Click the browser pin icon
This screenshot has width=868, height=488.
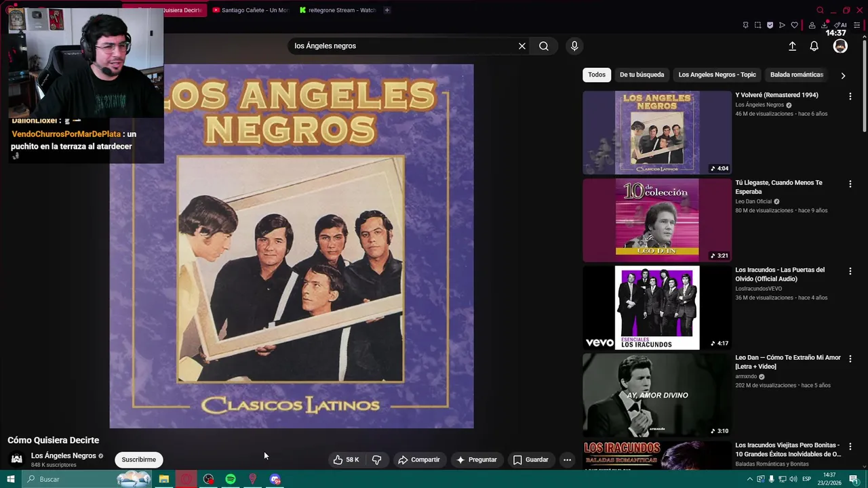745,25
